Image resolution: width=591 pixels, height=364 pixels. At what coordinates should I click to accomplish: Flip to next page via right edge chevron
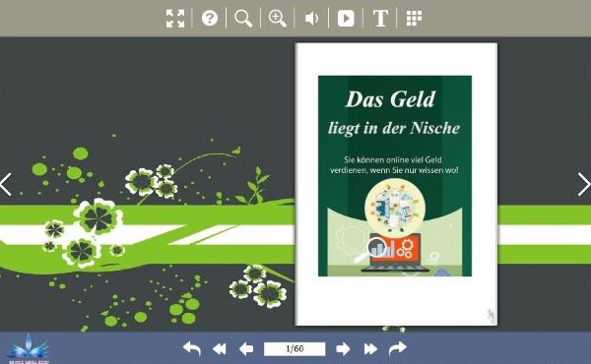click(x=584, y=184)
